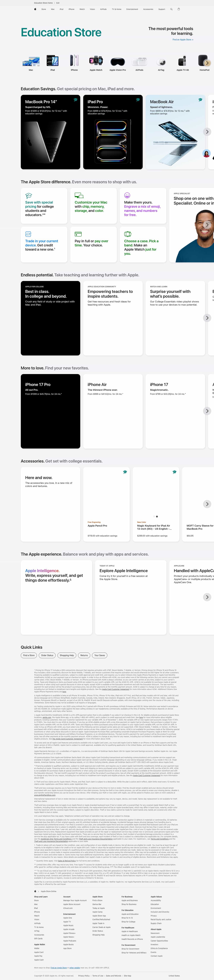
Task: Open the Entertainment menu in top navigation
Action: click(x=132, y=9)
